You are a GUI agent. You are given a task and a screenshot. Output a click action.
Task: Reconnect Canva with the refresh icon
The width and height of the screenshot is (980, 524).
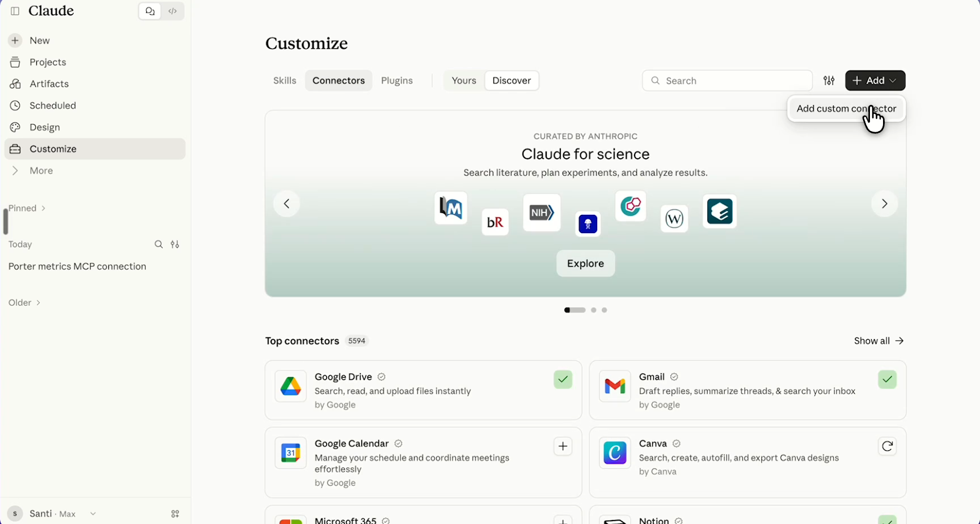click(888, 446)
